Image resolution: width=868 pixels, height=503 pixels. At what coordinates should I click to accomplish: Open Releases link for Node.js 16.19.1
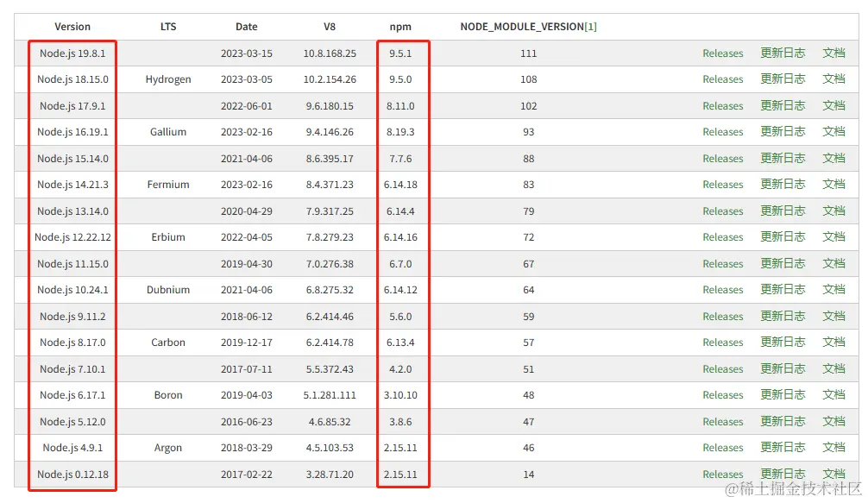tap(722, 132)
